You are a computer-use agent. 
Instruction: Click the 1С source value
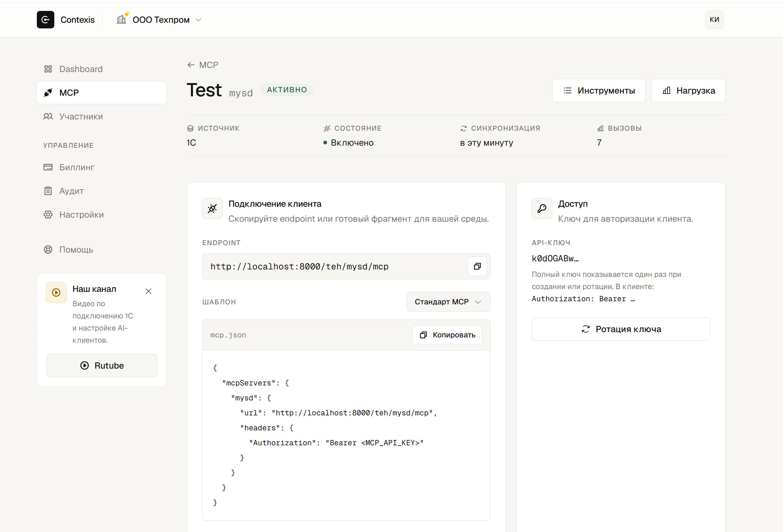[x=191, y=143]
